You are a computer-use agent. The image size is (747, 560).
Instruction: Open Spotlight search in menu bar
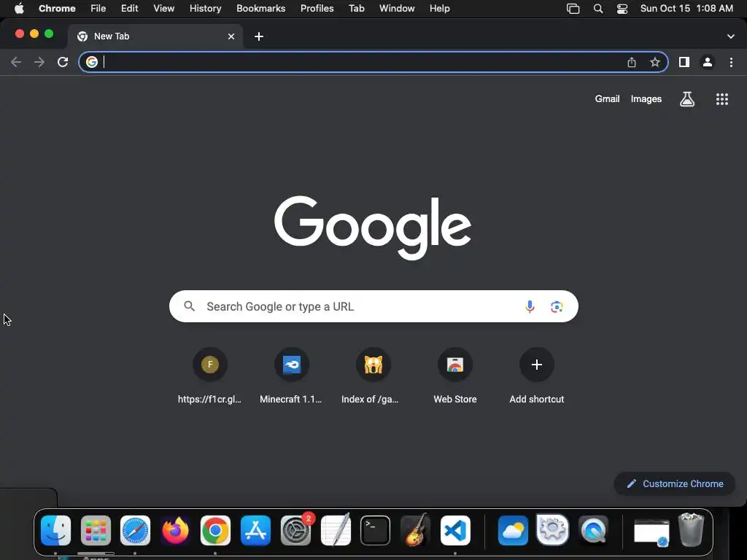(x=598, y=9)
